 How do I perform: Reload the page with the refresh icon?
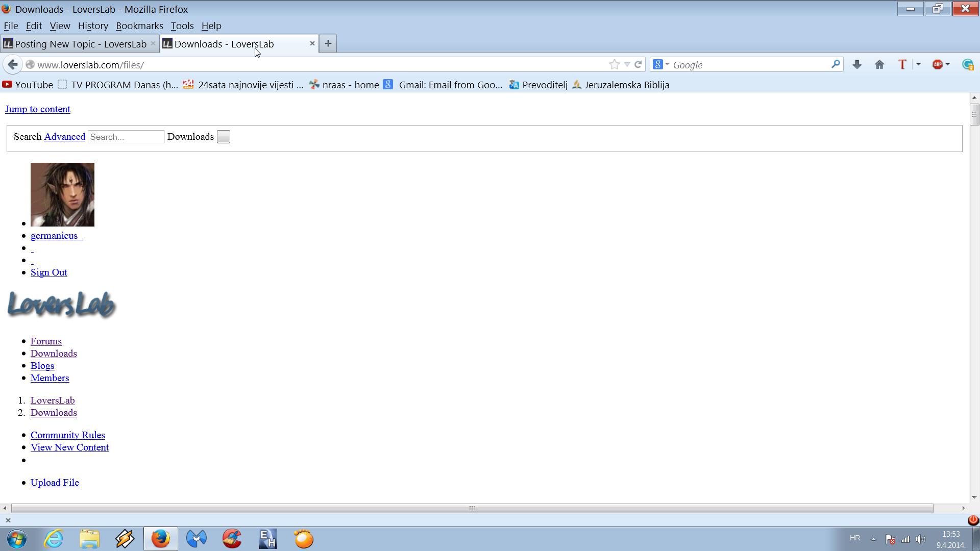point(638,65)
